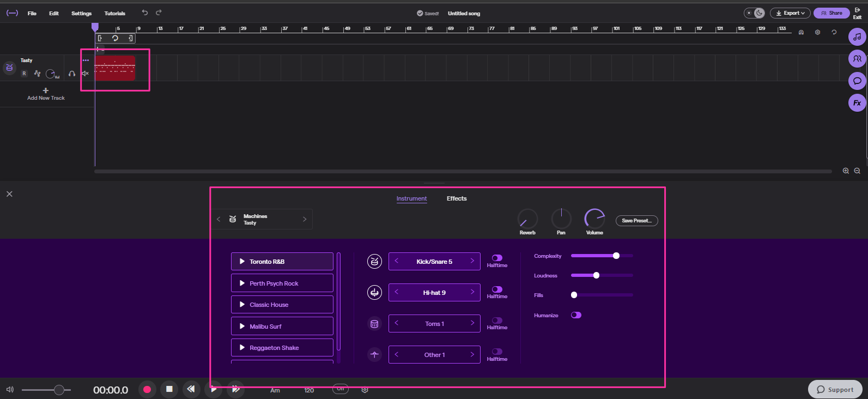
Task: Solo the Tasty track with headphones icon
Action: (x=72, y=74)
